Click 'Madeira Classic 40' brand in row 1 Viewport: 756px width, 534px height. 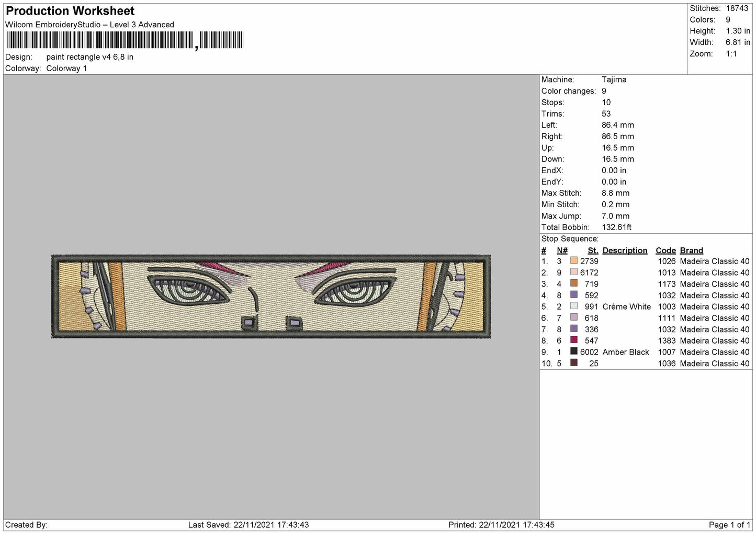coord(715,262)
